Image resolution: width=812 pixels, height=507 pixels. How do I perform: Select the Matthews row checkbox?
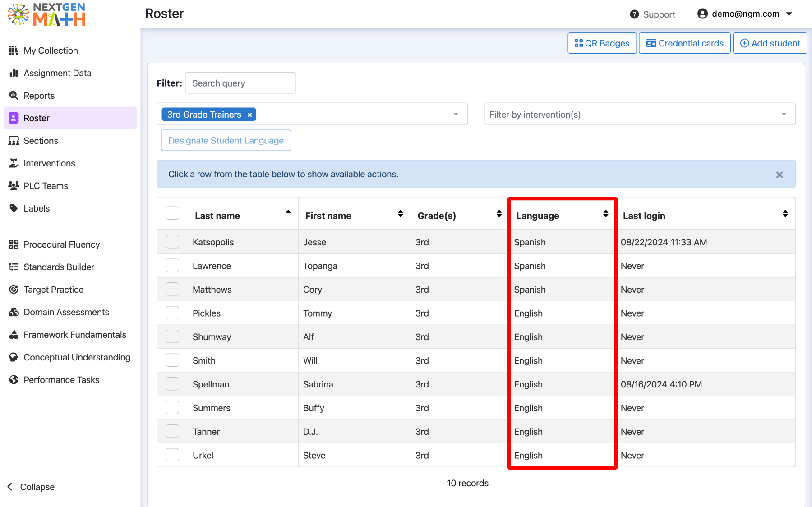coord(172,289)
